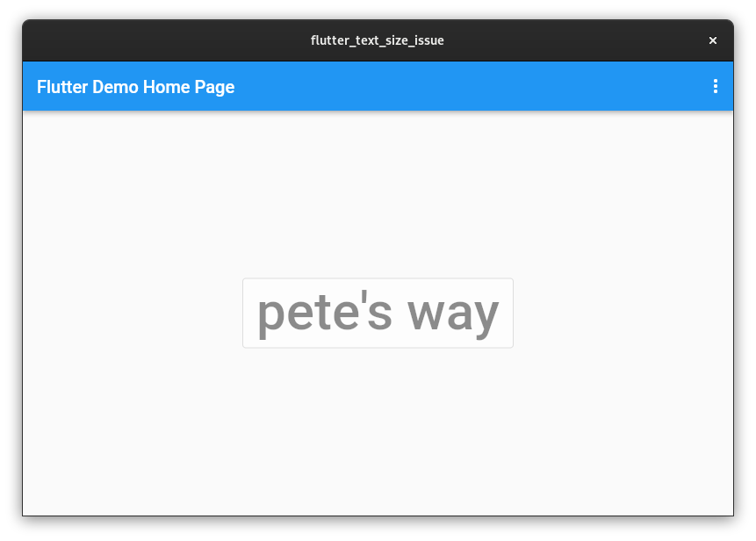Image resolution: width=756 pixels, height=541 pixels.
Task: Click the Flutter Demo Home Page title
Action: (x=135, y=86)
